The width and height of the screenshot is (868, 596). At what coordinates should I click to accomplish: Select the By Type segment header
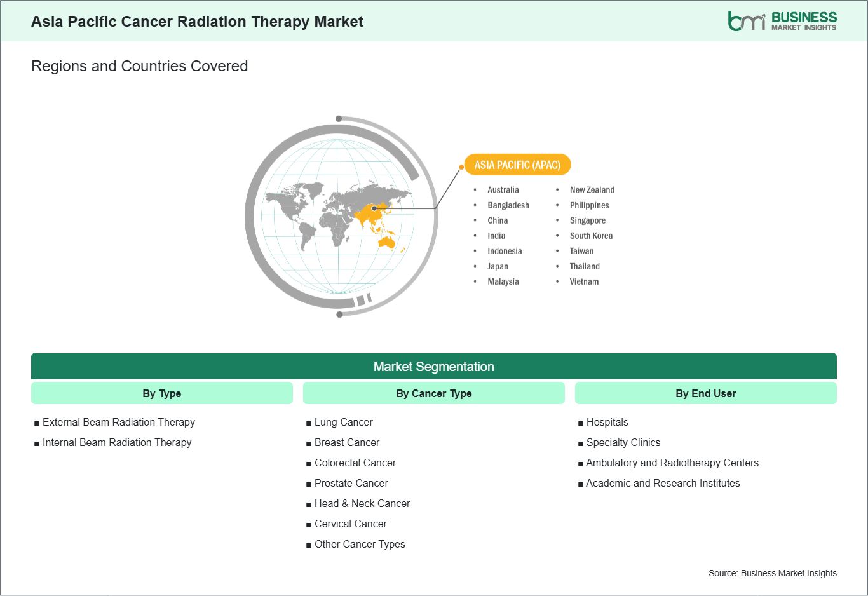pyautogui.click(x=161, y=393)
